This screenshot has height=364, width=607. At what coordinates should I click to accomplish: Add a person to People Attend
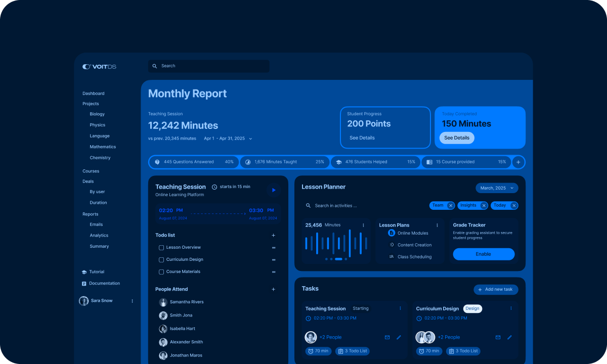point(274,290)
